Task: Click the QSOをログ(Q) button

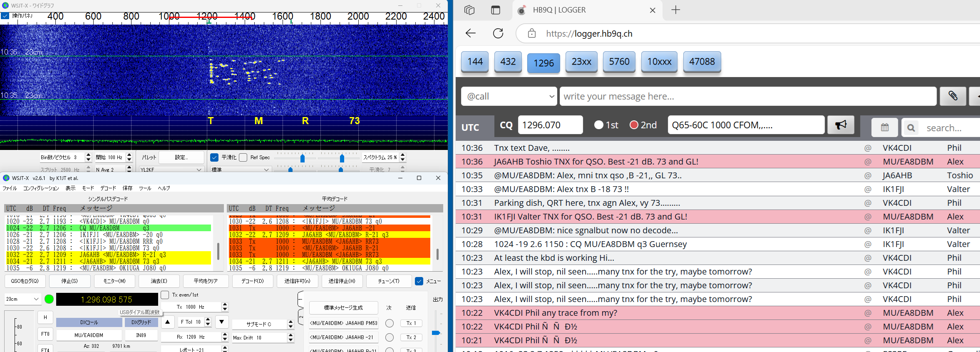Action: 25,281
